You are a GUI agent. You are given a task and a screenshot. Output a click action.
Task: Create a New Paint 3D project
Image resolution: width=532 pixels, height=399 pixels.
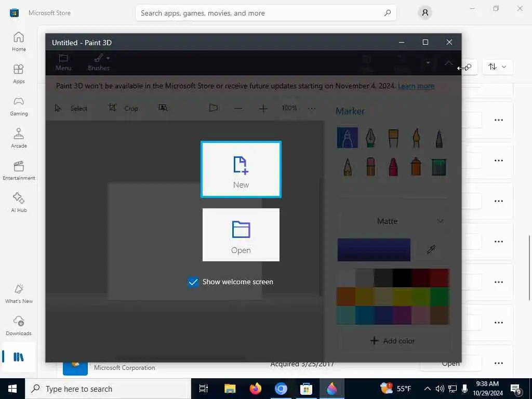tap(241, 169)
